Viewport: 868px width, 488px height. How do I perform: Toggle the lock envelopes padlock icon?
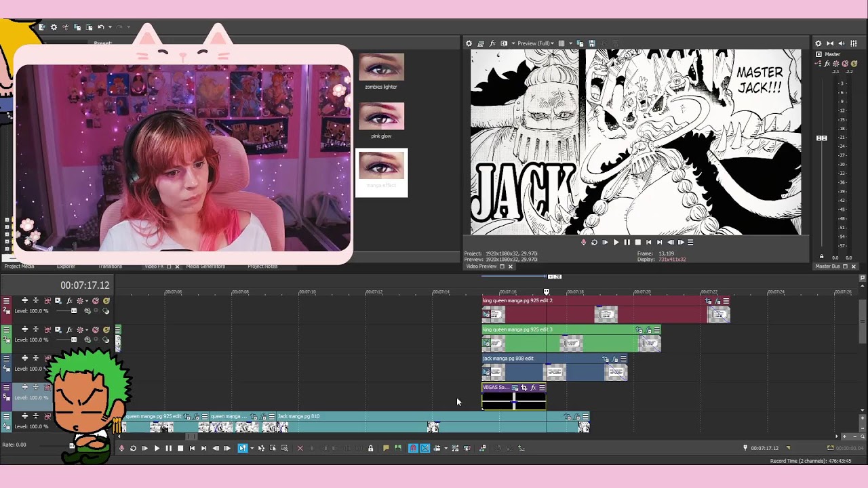pos(370,448)
